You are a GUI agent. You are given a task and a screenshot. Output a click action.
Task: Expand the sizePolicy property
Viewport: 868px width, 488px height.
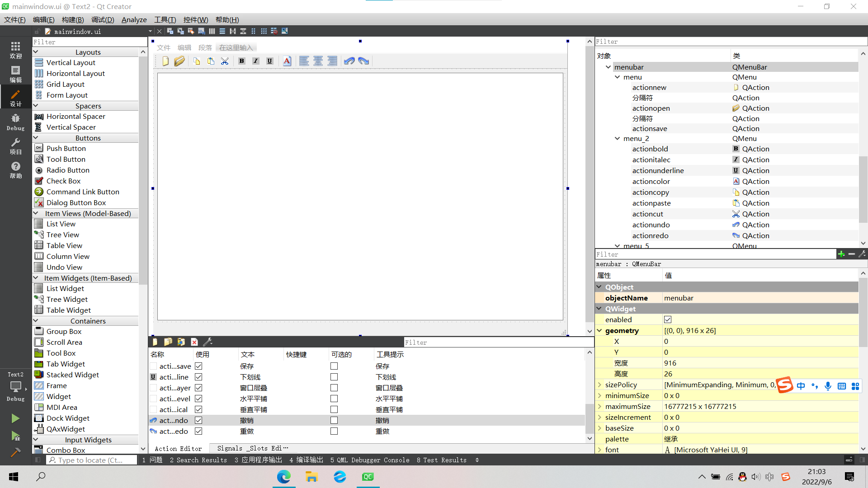click(599, 385)
